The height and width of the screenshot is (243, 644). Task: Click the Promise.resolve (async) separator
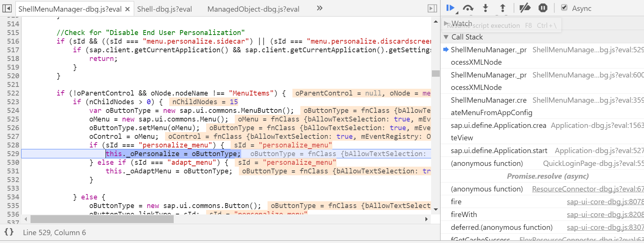coord(548,176)
